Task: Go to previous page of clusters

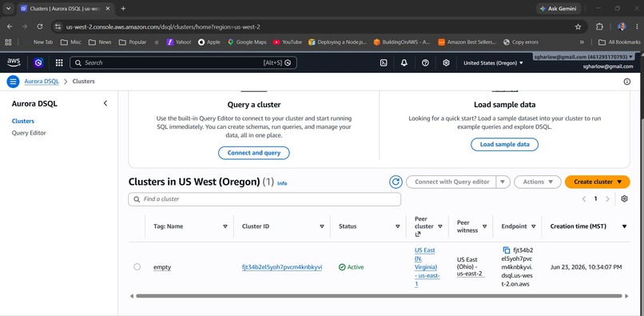Action: pyautogui.click(x=583, y=198)
